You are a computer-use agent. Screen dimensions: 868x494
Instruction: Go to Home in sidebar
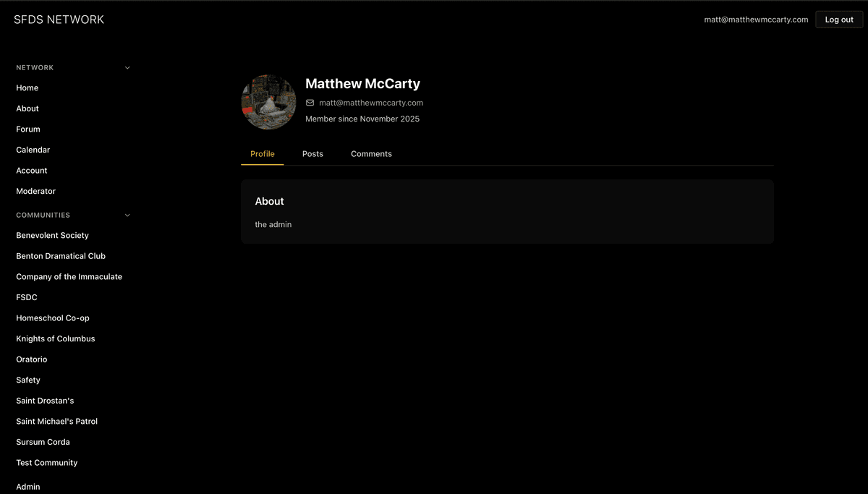click(x=27, y=88)
